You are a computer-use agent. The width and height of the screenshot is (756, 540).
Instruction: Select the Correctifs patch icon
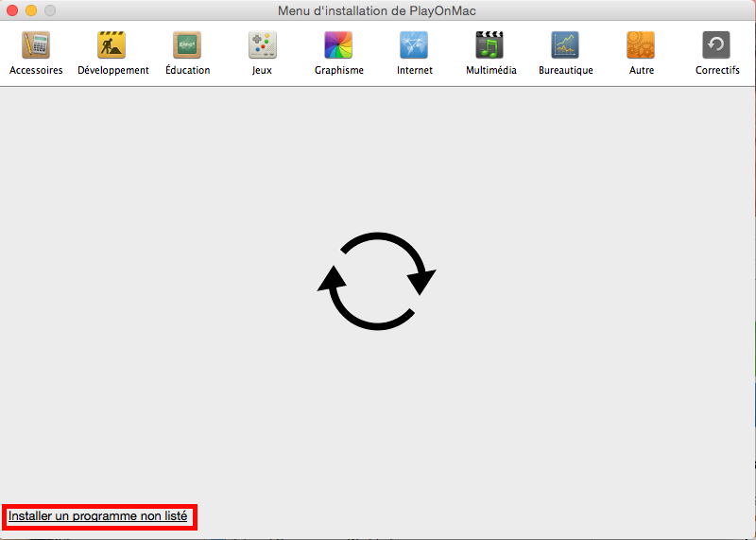click(716, 44)
